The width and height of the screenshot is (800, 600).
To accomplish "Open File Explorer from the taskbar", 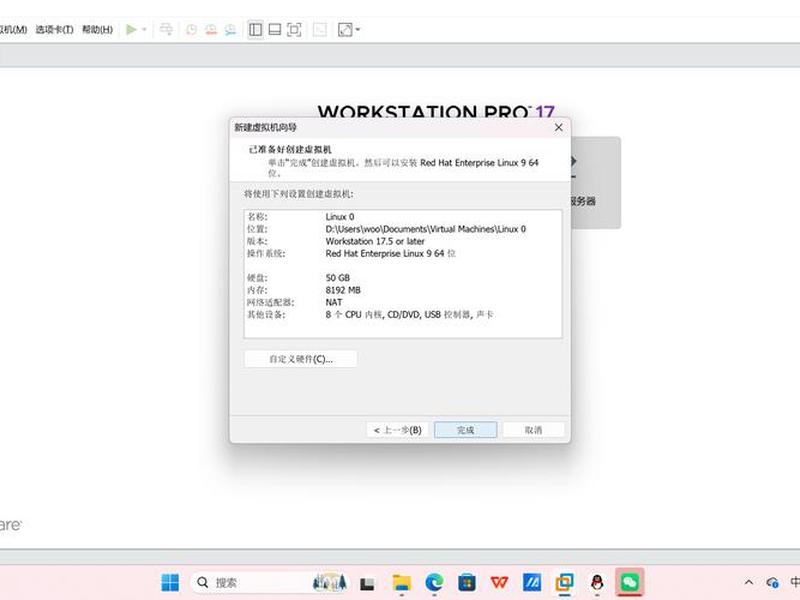I will pos(402,583).
